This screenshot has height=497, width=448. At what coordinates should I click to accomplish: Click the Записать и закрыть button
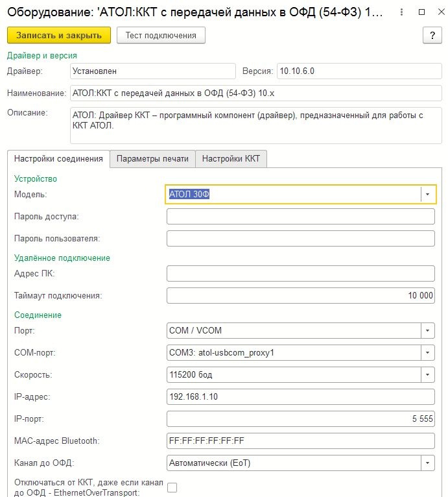tap(59, 35)
